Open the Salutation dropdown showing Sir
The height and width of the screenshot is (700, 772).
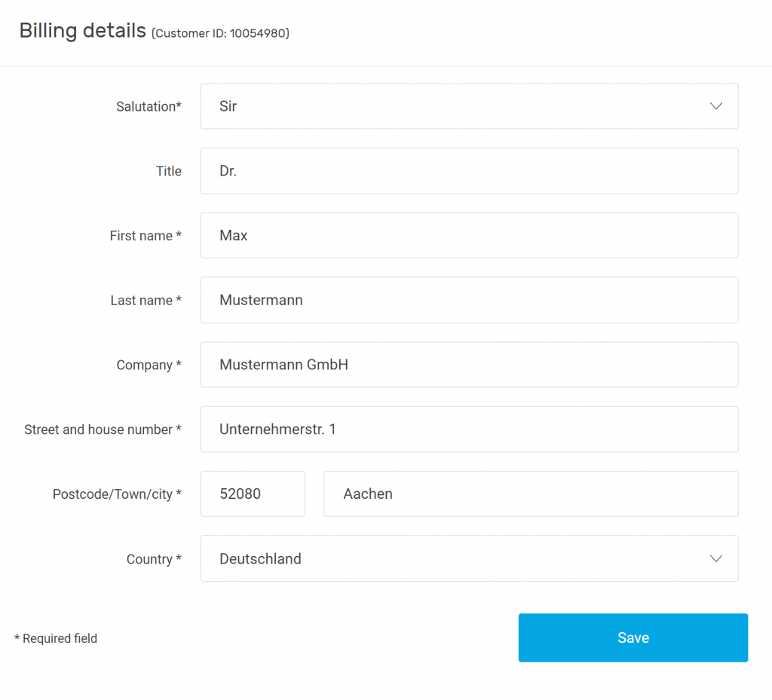pos(469,106)
